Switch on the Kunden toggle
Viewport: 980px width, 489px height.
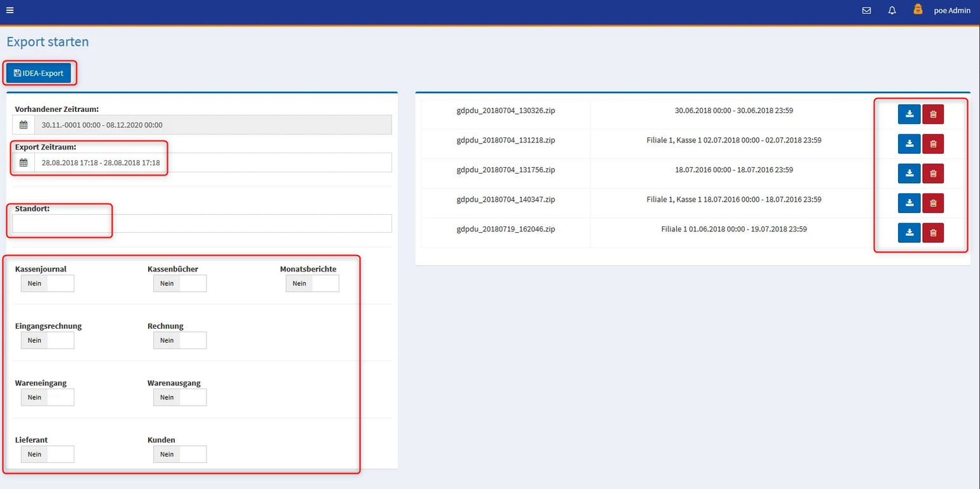pos(180,454)
